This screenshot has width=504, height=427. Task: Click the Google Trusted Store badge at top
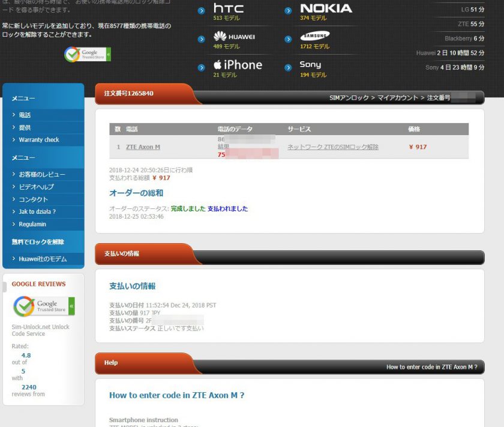click(88, 53)
